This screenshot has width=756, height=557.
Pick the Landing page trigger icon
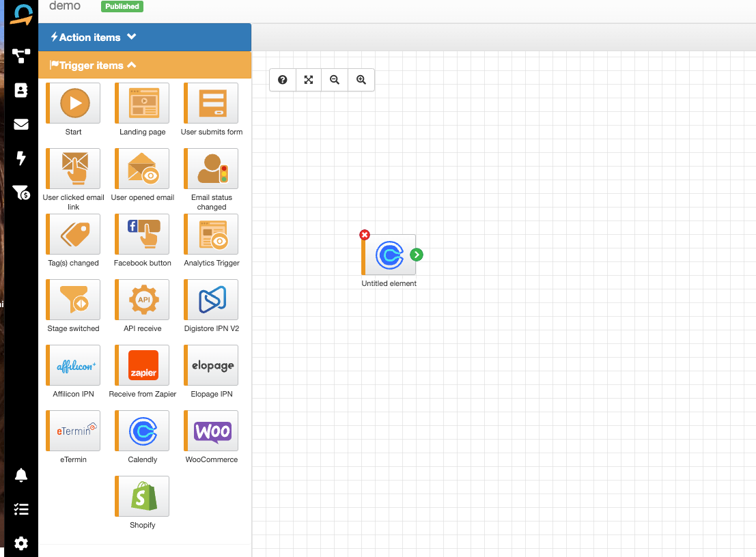point(143,103)
